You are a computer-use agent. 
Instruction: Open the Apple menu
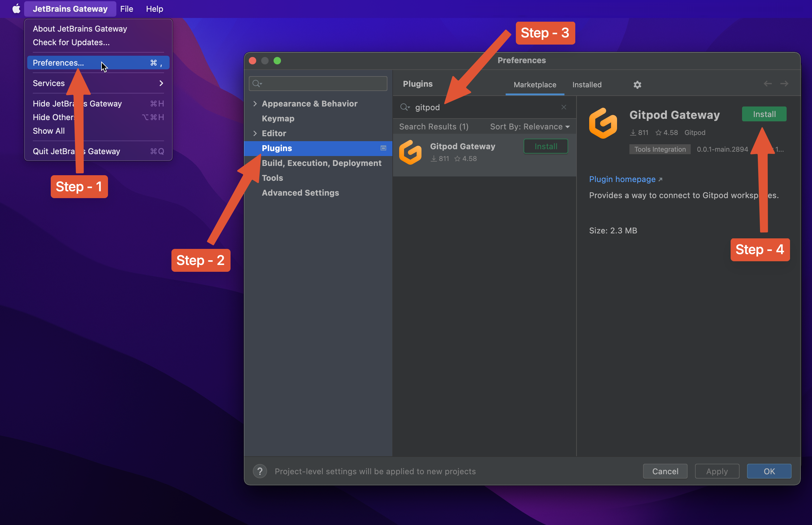click(x=16, y=9)
